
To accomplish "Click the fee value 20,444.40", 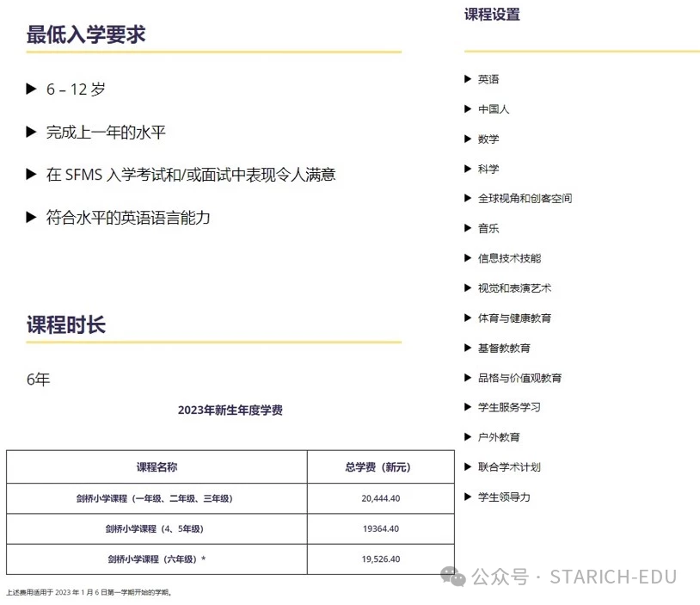I will point(381,498).
